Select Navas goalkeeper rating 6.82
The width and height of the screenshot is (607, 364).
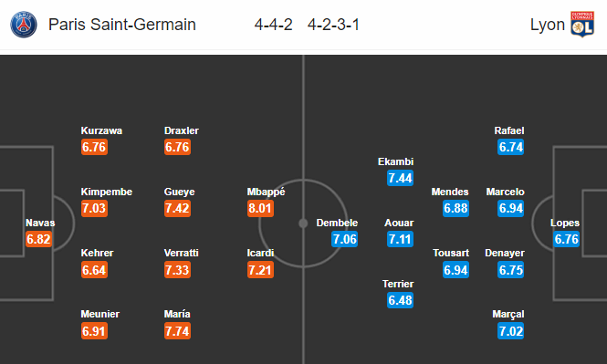tap(38, 239)
